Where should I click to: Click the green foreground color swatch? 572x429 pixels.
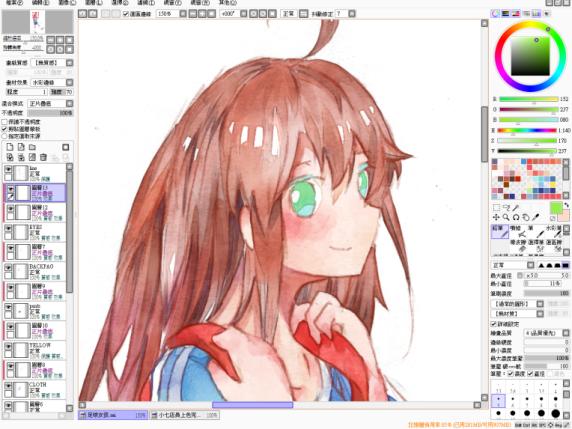556,208
